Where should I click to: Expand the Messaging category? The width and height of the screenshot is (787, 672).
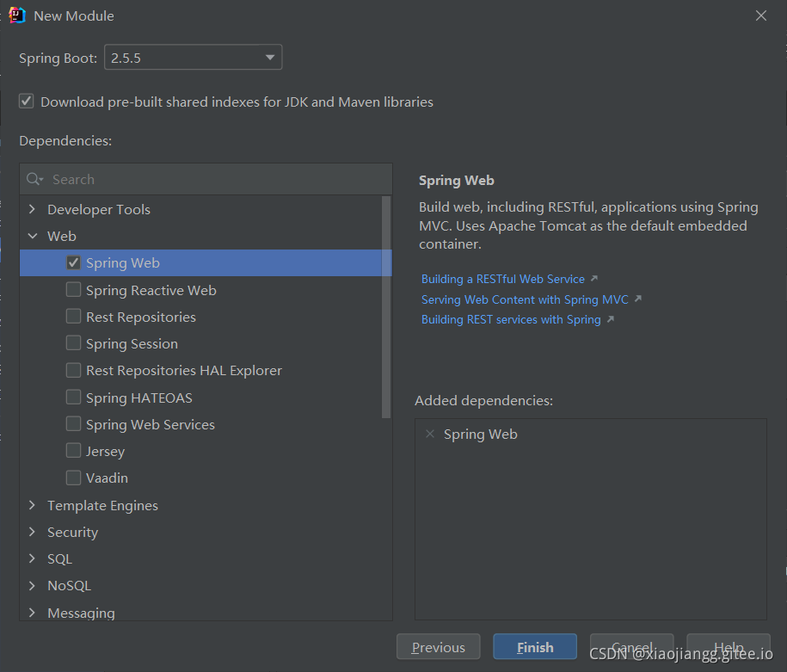(32, 613)
